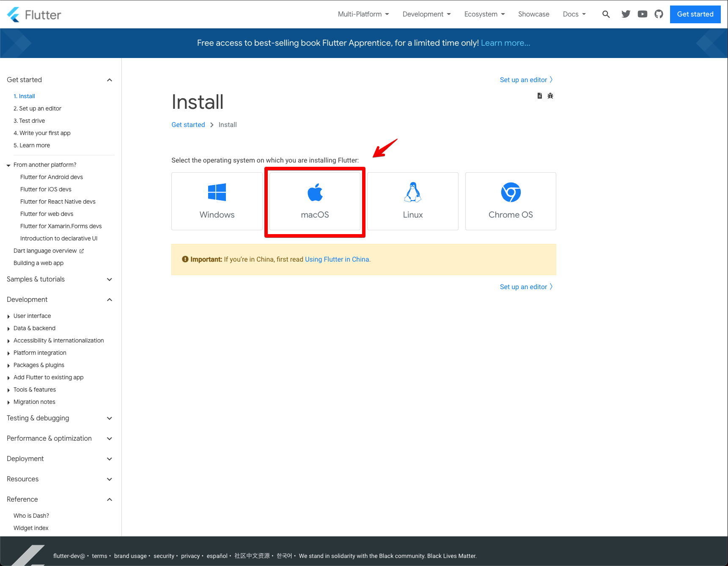728x566 pixels.
Task: View page source document icon
Action: (539, 96)
